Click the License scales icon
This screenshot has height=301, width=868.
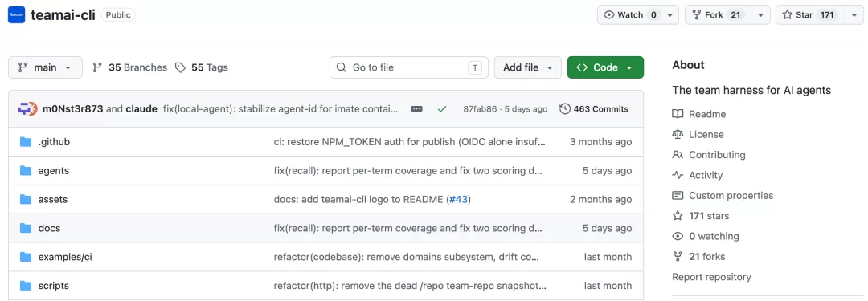click(678, 135)
